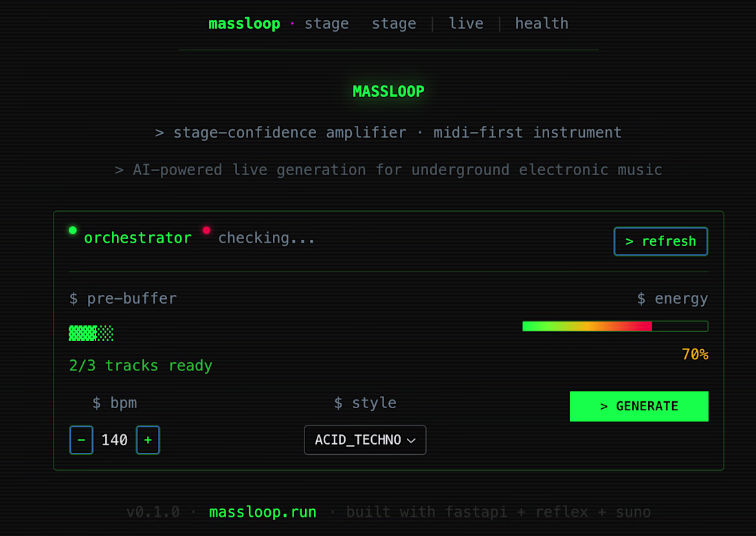Click the $ energy label
The height and width of the screenshot is (536, 756).
(x=672, y=298)
